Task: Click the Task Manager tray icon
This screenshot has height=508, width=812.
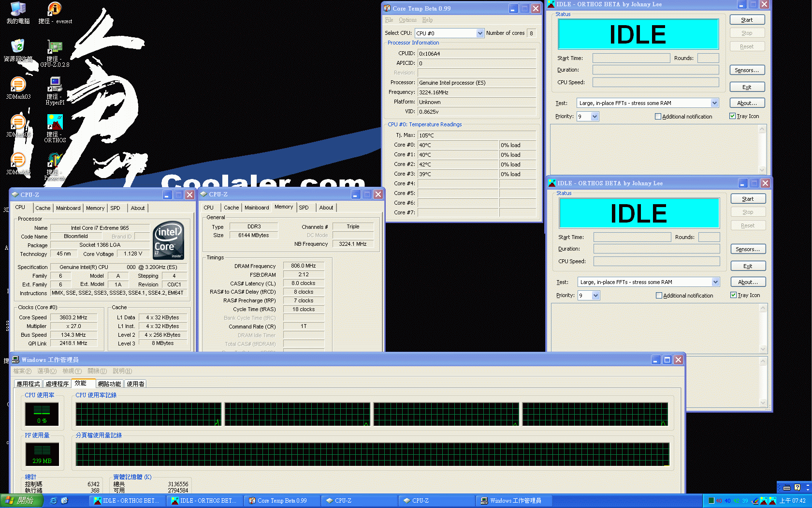Action: pos(711,501)
